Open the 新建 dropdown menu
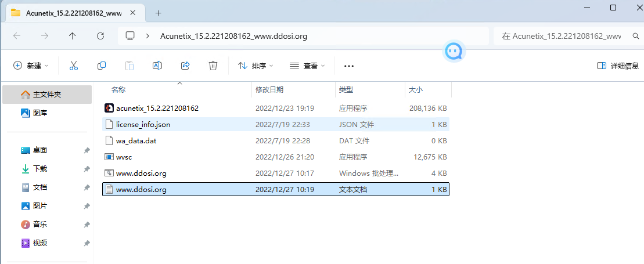644x264 pixels. [x=31, y=66]
